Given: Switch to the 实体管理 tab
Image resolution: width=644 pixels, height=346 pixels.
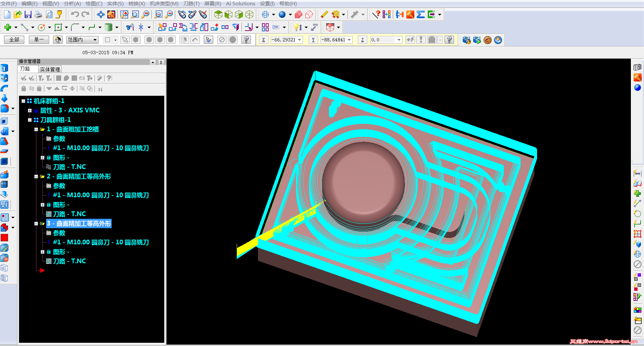Looking at the screenshot, I should 50,69.
